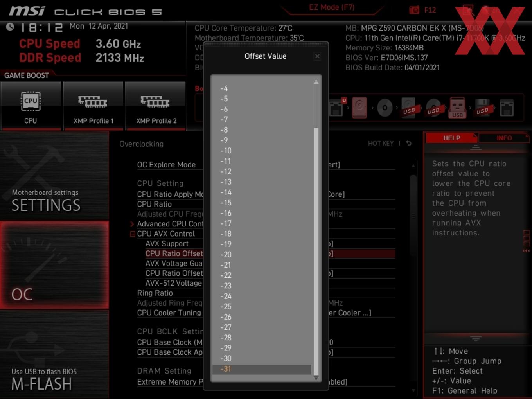Choose offset value -30

262,358
